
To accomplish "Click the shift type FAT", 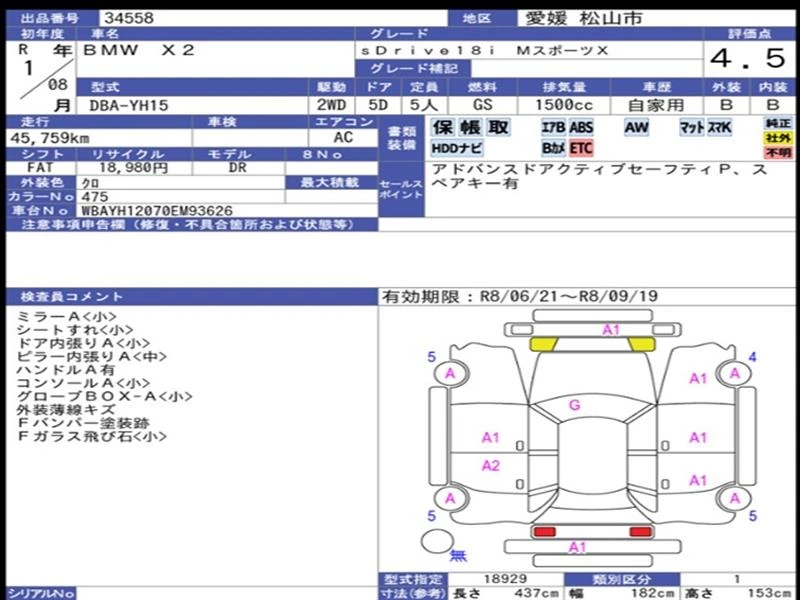I will point(40,167).
